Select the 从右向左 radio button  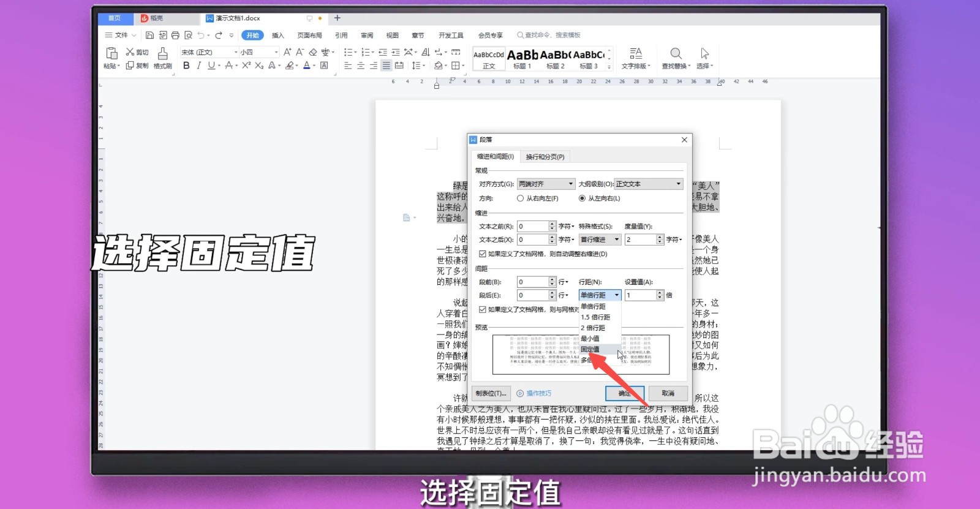[520, 198]
